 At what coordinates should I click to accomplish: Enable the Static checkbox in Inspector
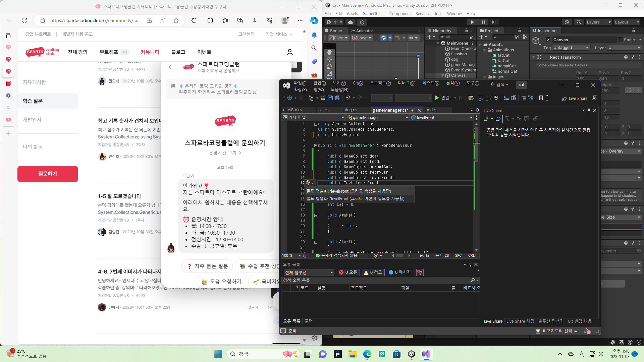click(620, 40)
